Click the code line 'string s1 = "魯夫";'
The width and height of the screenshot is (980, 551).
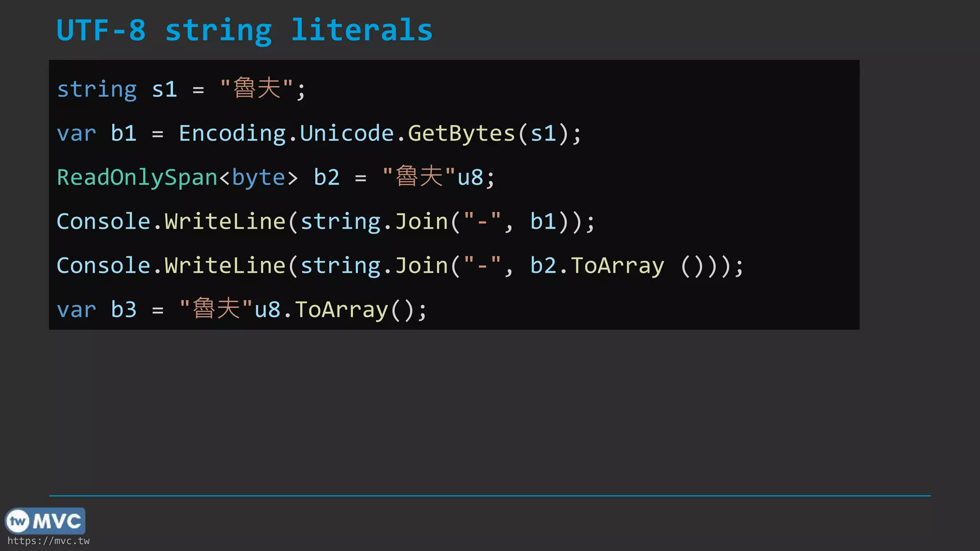click(181, 89)
